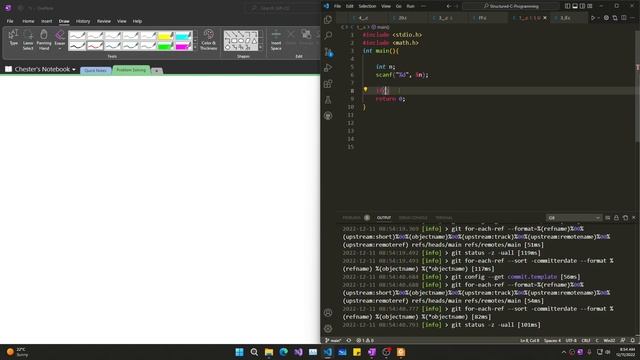The image size is (640, 360).
Task: Click Ln 8, Col 8 status item
Action: (529, 340)
